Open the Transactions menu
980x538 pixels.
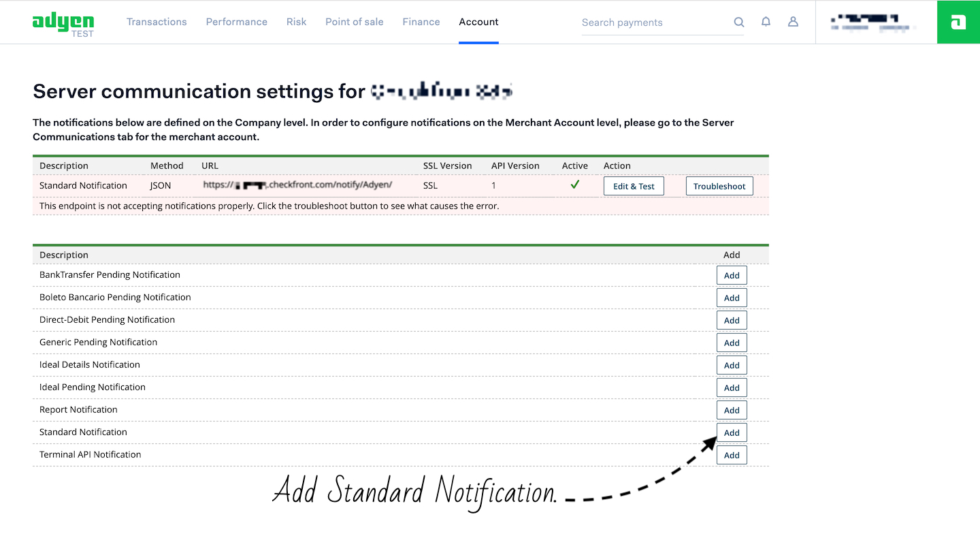157,22
